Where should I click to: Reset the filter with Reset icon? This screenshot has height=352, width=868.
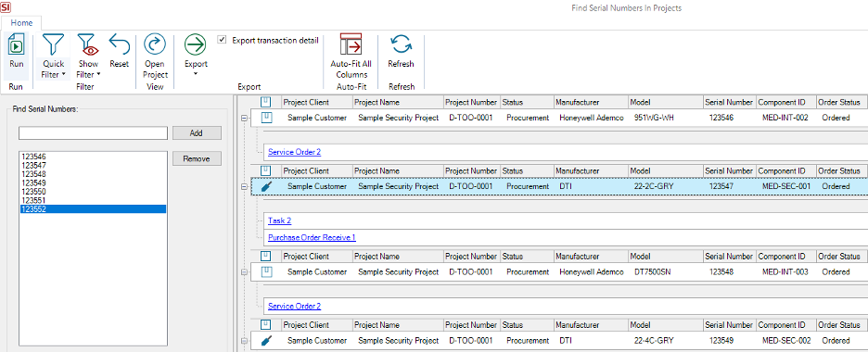tap(119, 44)
